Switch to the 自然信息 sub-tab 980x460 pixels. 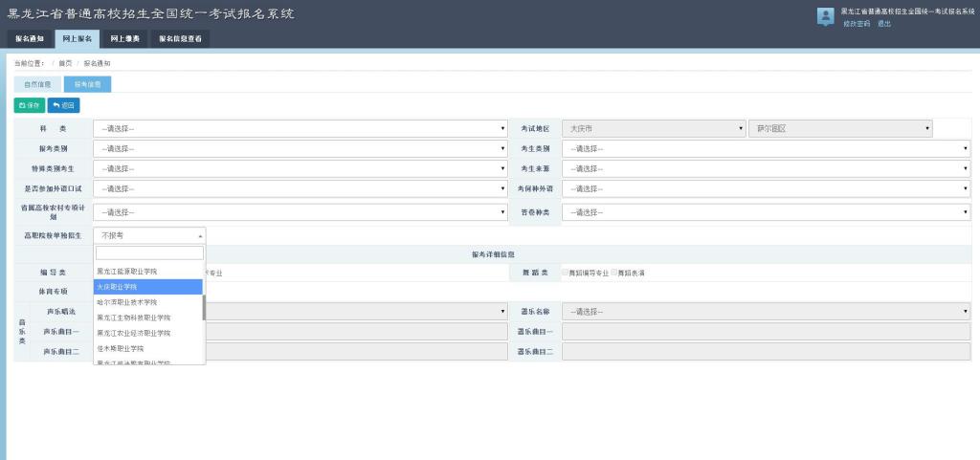coord(37,84)
